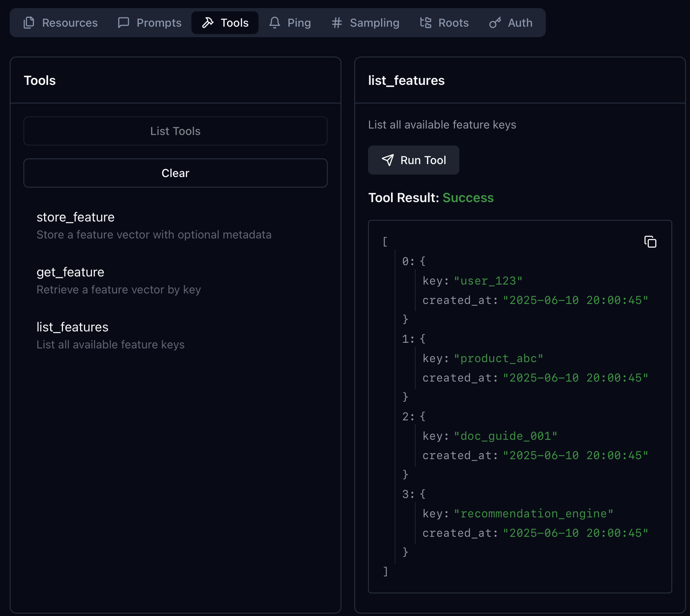Click "Store a feature vector with optional metadata"

[x=154, y=234]
